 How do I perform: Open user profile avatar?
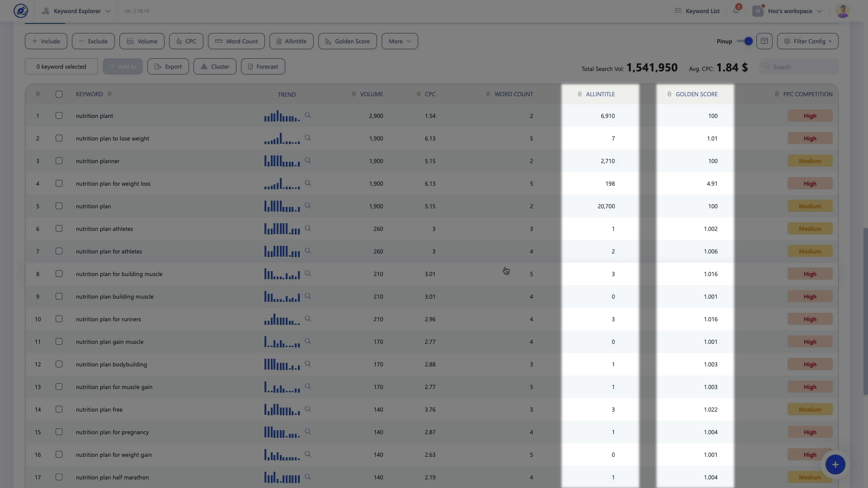coord(842,11)
